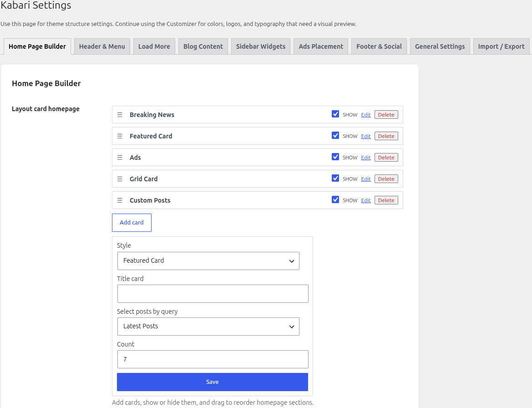
Task: Edit the Ads card
Action: coord(366,158)
